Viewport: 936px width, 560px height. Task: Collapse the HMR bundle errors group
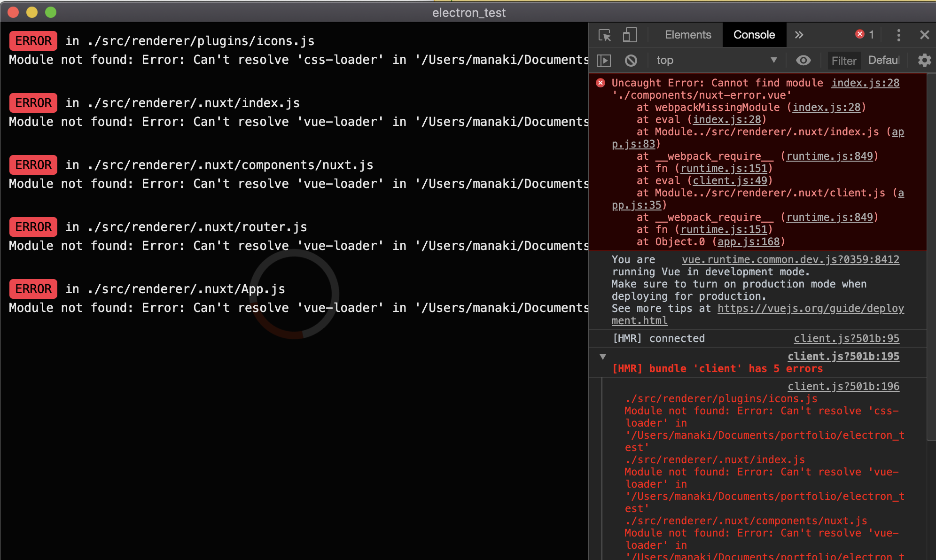603,357
